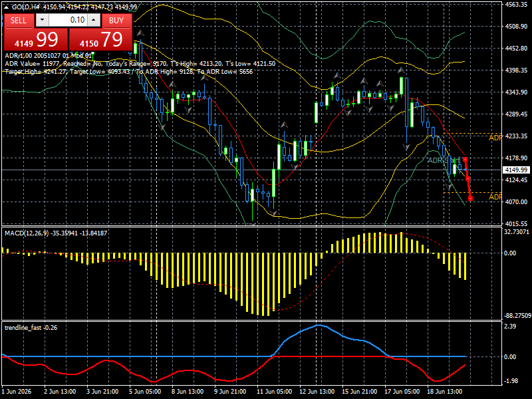This screenshot has height=399, width=532.
Task: Click the 4289.45 price scale label
Action: 516,114
